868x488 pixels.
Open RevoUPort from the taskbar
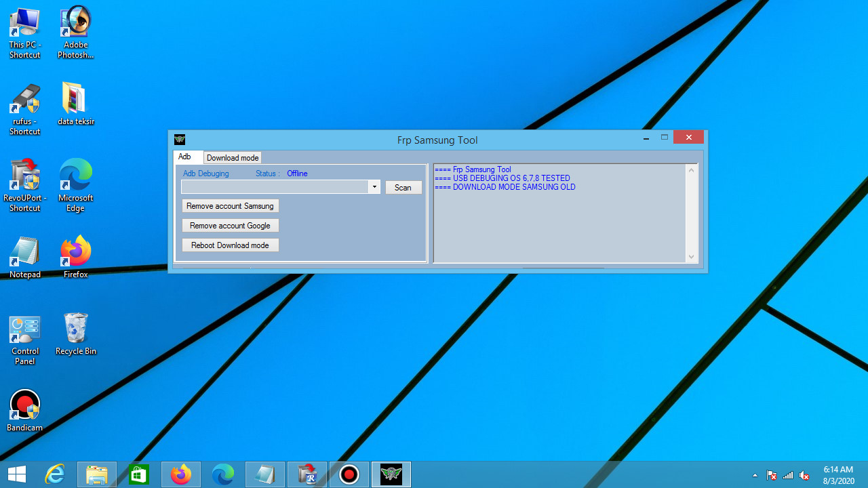point(307,474)
